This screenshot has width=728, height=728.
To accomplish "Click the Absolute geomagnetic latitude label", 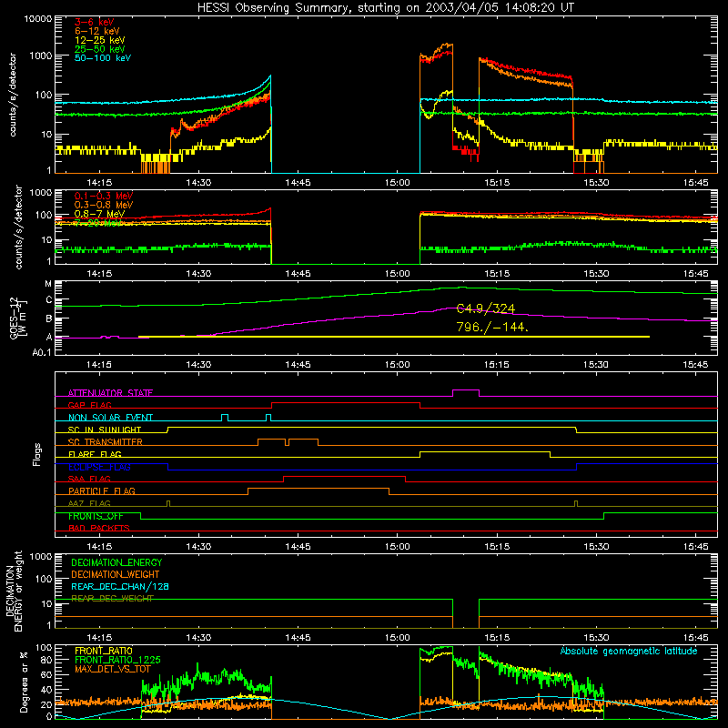I will [x=629, y=651].
